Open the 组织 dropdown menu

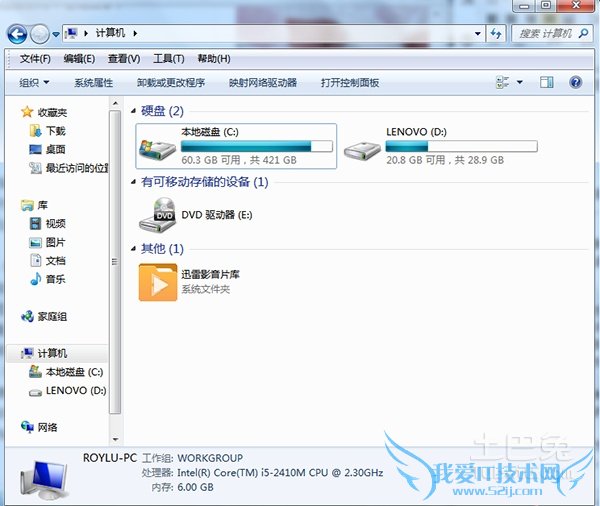click(x=34, y=83)
